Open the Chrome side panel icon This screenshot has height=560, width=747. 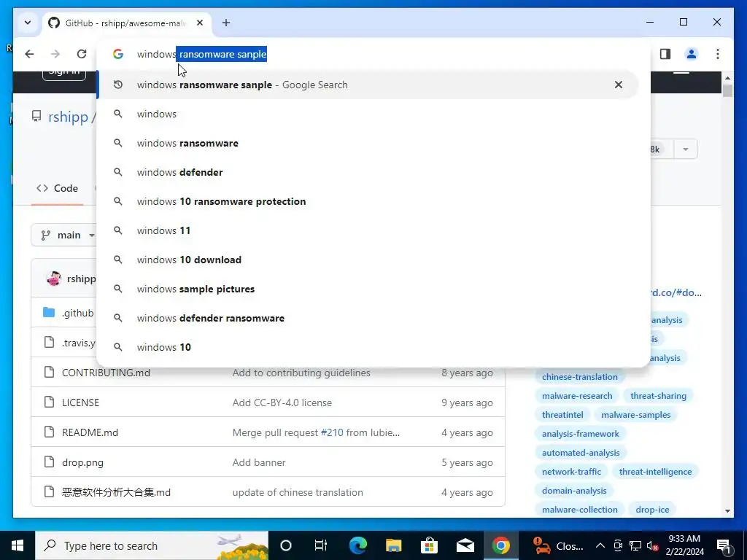665,54
